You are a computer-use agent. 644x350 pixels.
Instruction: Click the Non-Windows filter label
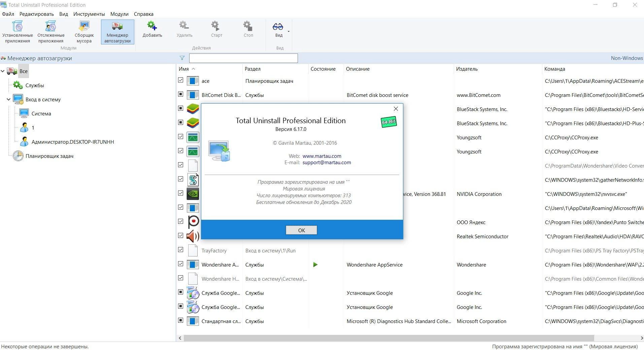coord(627,58)
